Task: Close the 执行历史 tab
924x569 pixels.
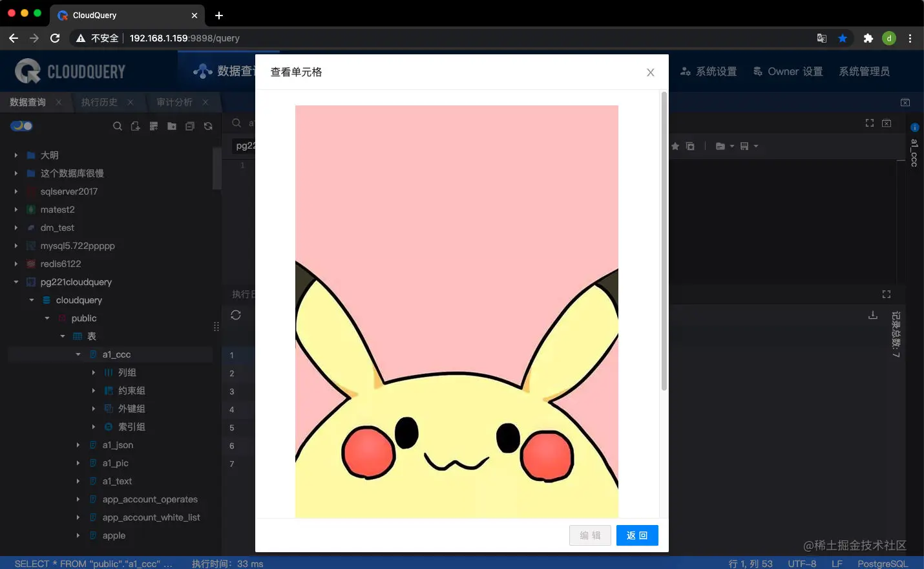Action: coord(131,102)
